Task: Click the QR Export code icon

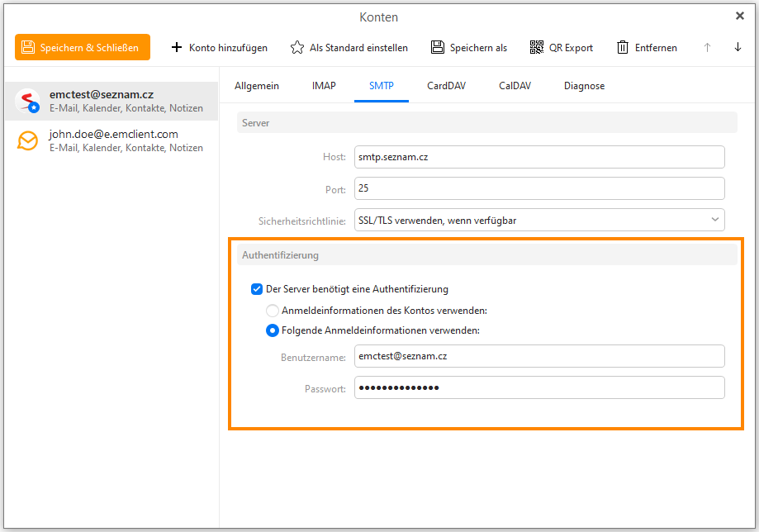Action: 537,48
